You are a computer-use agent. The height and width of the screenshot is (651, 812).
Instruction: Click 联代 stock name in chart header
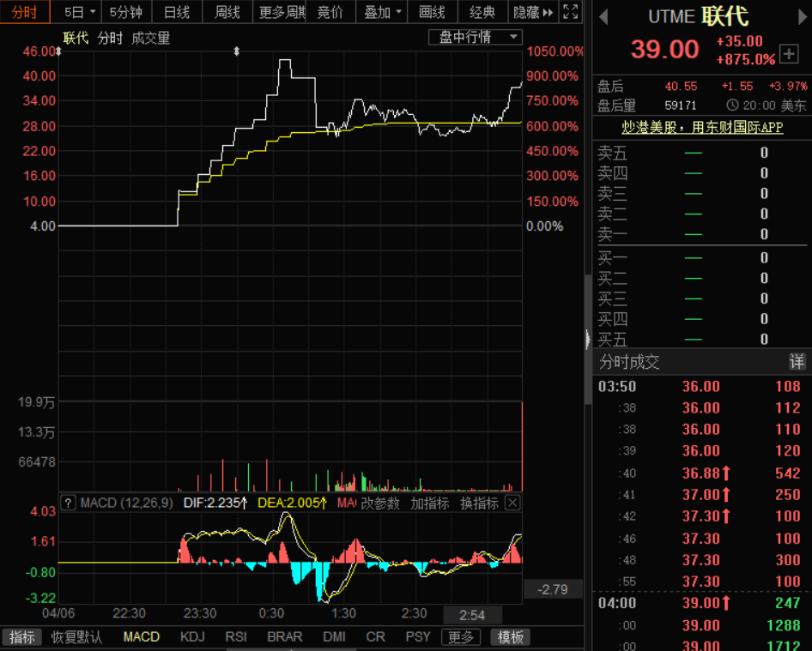(x=76, y=38)
